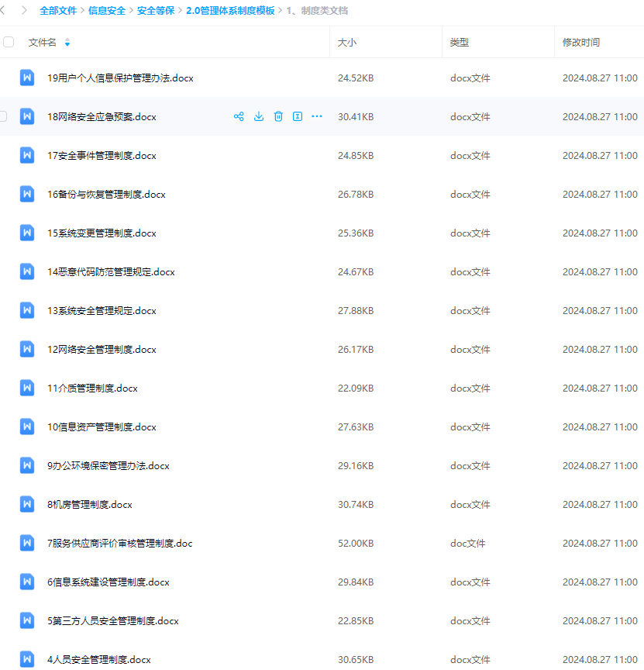Click the current folder 1、制度类文档 in the breadcrumb
644x670 pixels.
317,10
